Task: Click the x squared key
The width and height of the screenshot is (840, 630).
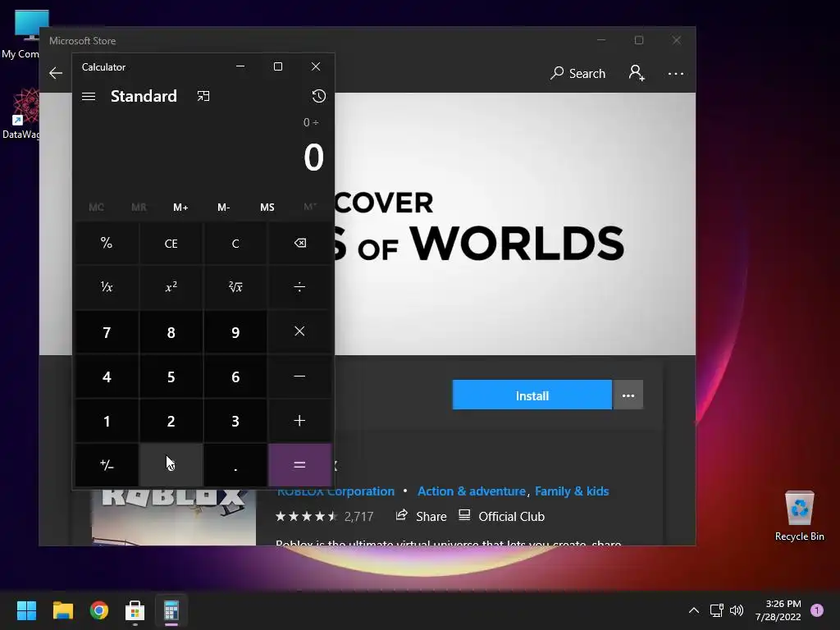Action: [x=171, y=287]
